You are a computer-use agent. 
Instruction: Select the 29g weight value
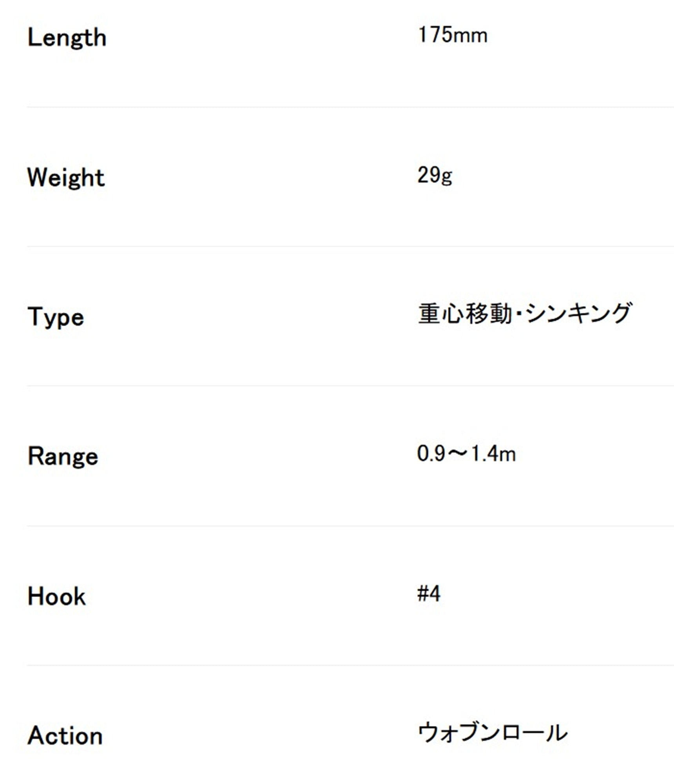(435, 175)
